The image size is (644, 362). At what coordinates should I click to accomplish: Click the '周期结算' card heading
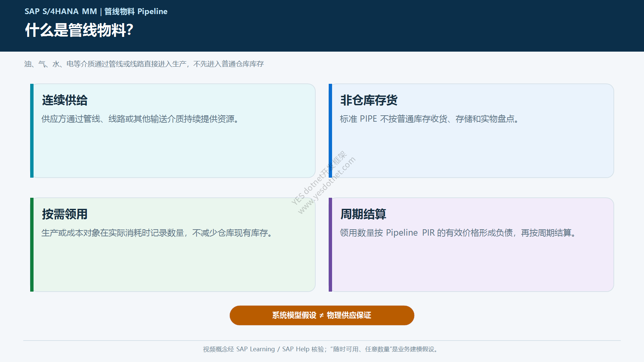click(x=363, y=214)
